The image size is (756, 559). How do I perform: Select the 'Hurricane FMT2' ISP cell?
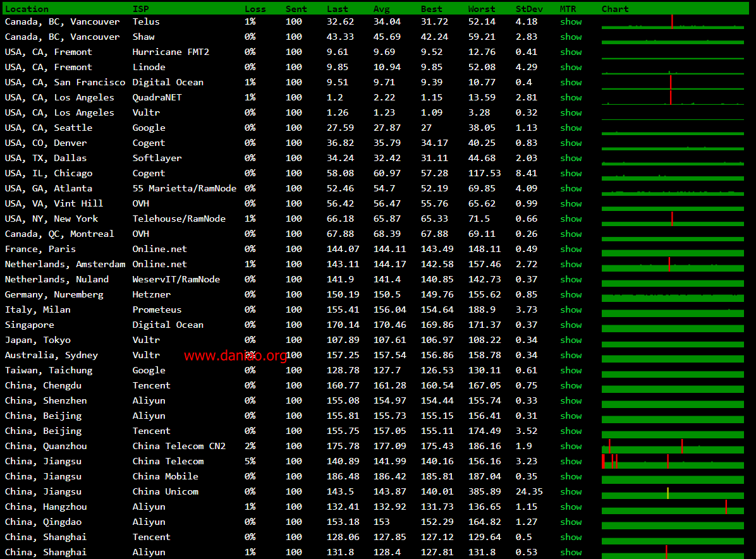pyautogui.click(x=171, y=52)
